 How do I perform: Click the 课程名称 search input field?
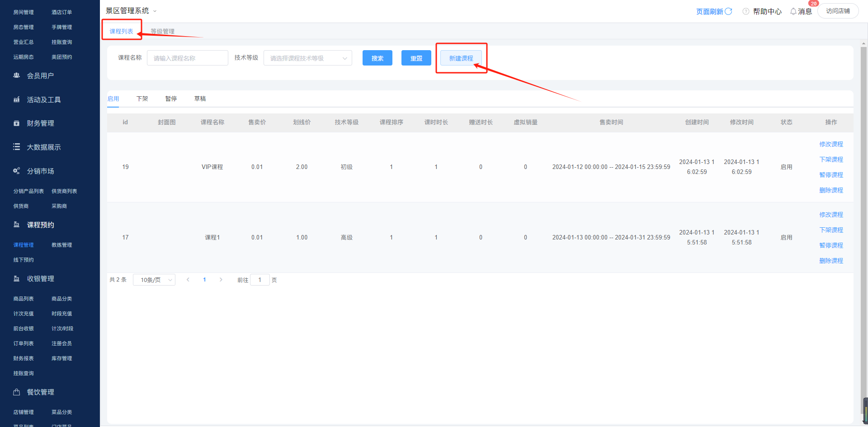187,58
